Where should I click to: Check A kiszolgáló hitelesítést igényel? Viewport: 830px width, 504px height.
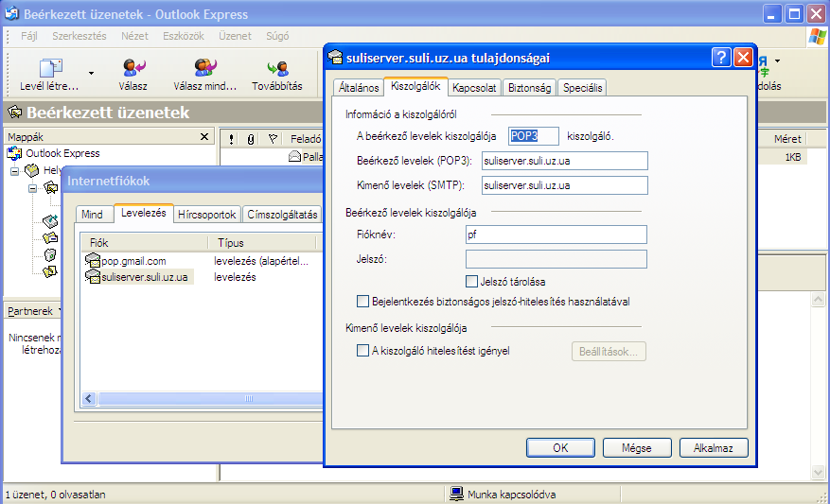tap(362, 351)
